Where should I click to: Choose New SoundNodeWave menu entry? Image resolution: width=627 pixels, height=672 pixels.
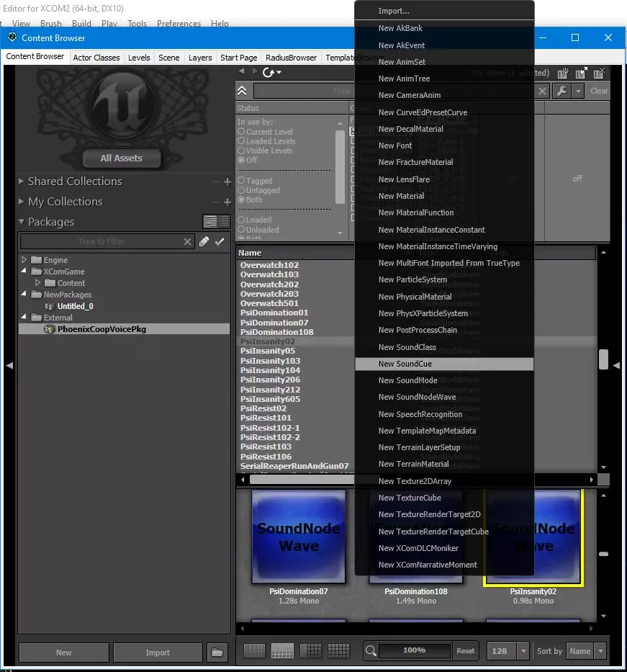click(444, 398)
